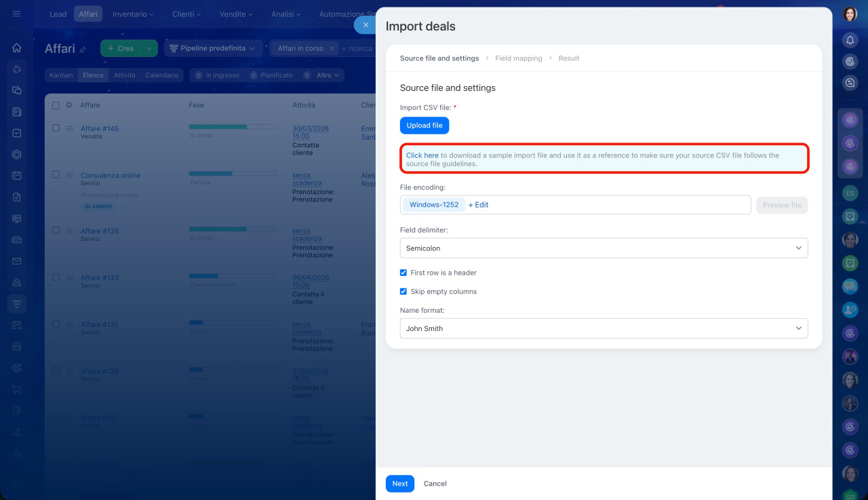
Task: Toggle Skip empty columns checkbox
Action: 403,292
